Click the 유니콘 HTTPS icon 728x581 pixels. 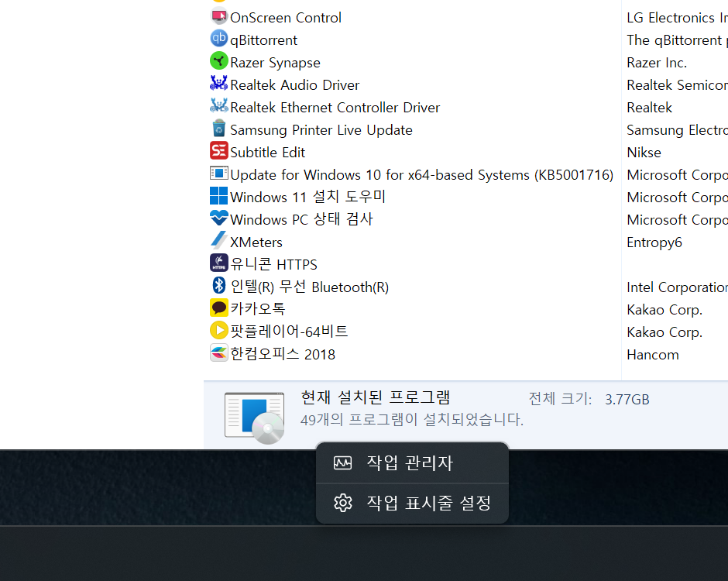coord(218,263)
